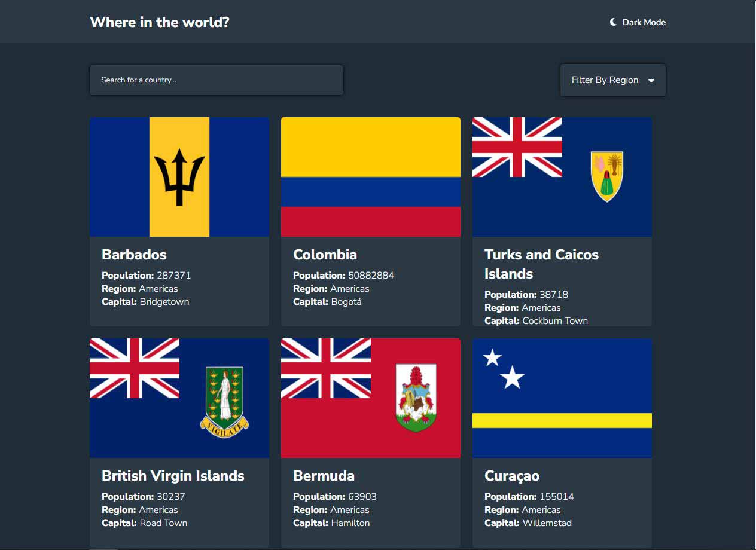
Task: Click Colombia population 50882884
Action: pos(344,276)
